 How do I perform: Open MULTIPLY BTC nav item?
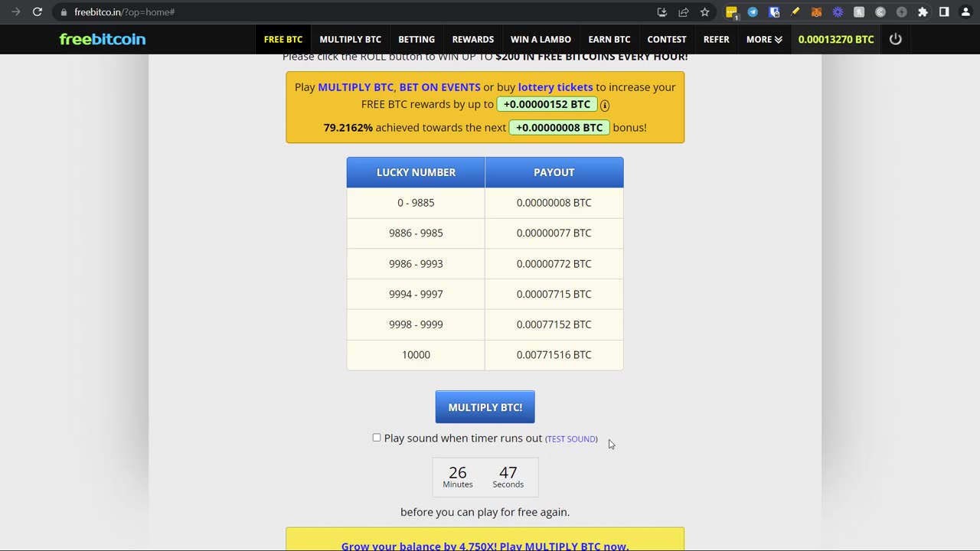(351, 39)
